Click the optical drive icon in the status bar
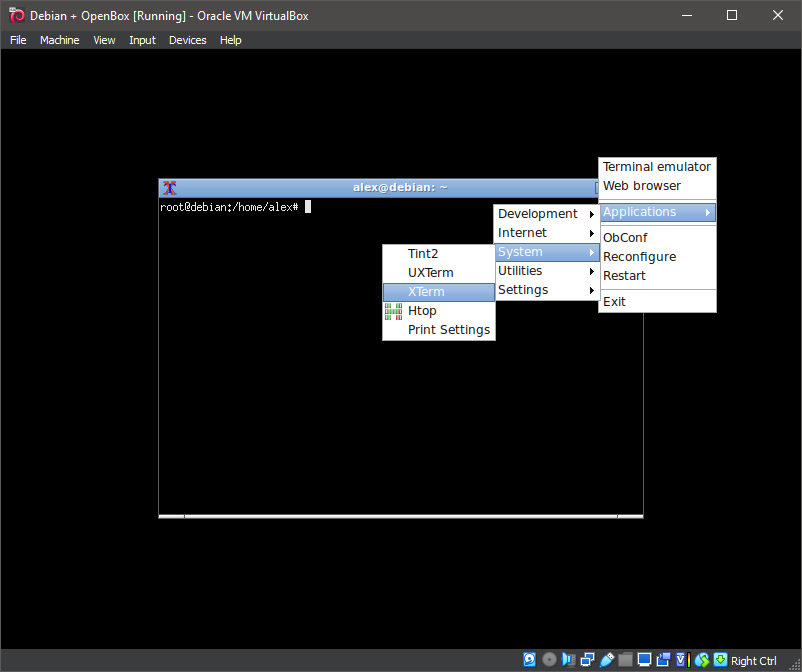The width and height of the screenshot is (802, 672). point(549,659)
